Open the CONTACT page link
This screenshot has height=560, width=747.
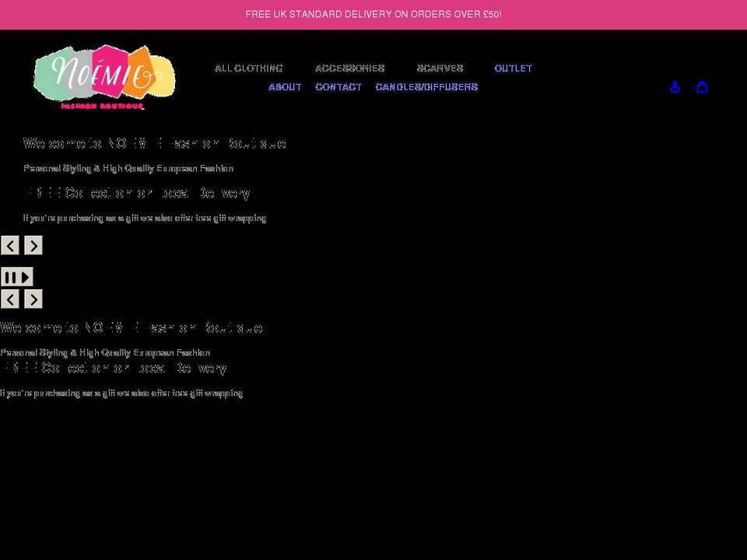pyautogui.click(x=338, y=87)
